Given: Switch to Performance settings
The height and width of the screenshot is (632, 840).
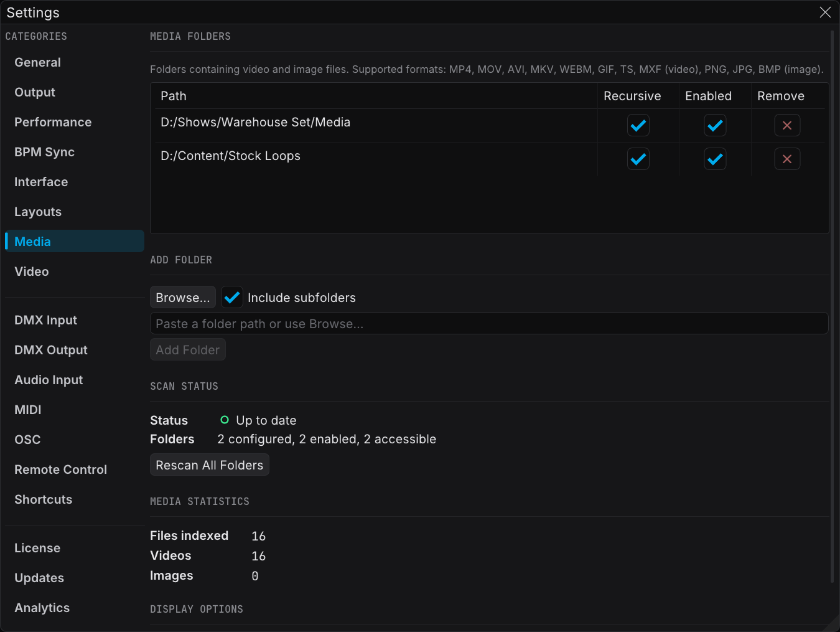Looking at the screenshot, I should coord(75,122).
